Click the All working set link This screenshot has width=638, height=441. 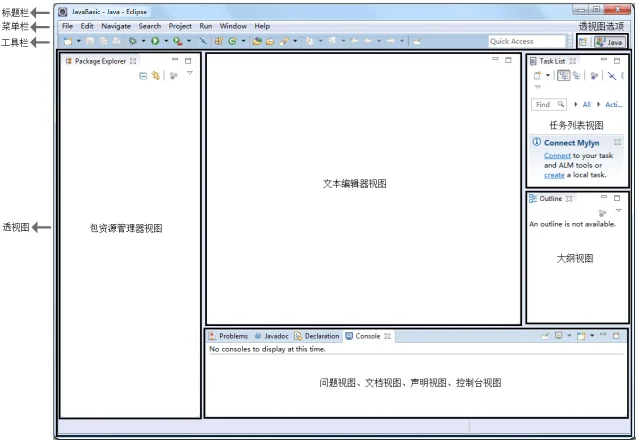586,105
